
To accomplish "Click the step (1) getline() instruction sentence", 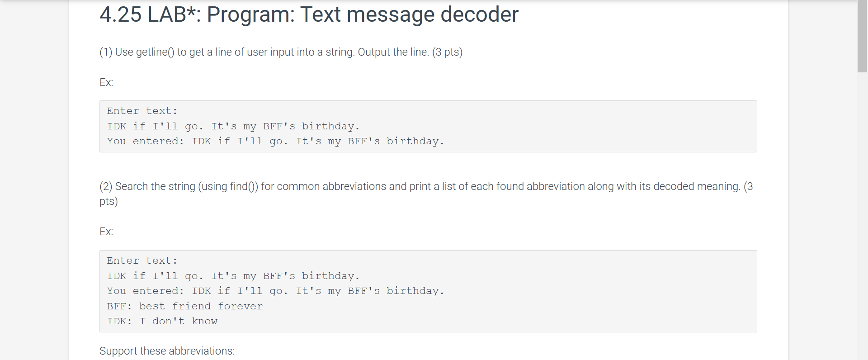I will point(281,52).
